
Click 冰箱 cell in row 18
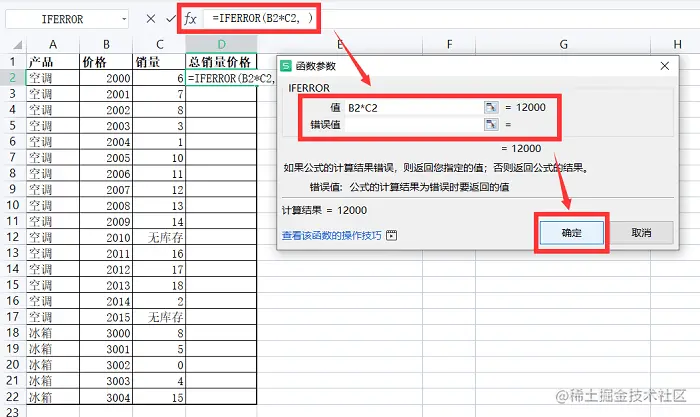tap(53, 333)
